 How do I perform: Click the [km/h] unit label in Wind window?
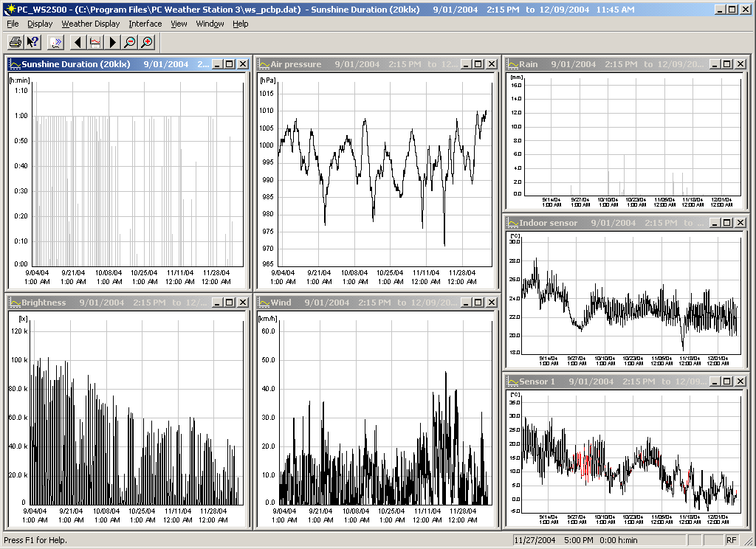click(x=268, y=319)
